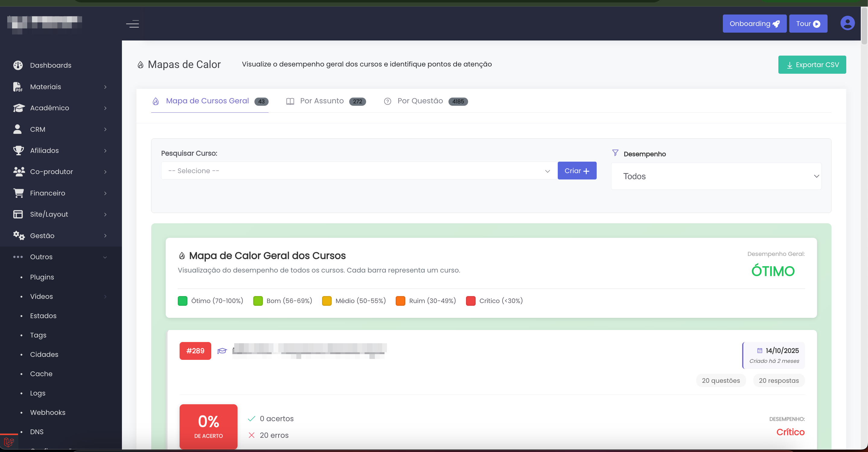Click the Criar plus button

tap(576, 171)
